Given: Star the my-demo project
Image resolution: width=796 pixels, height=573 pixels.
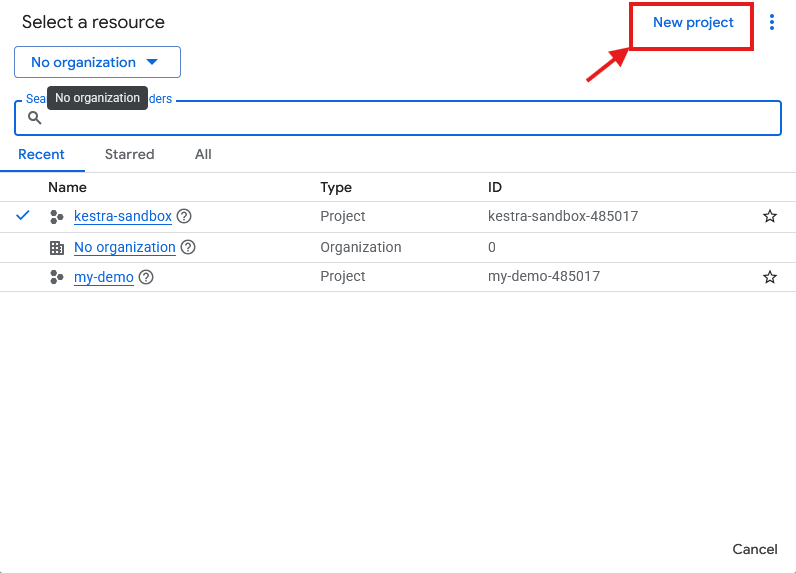Looking at the screenshot, I should point(769,277).
